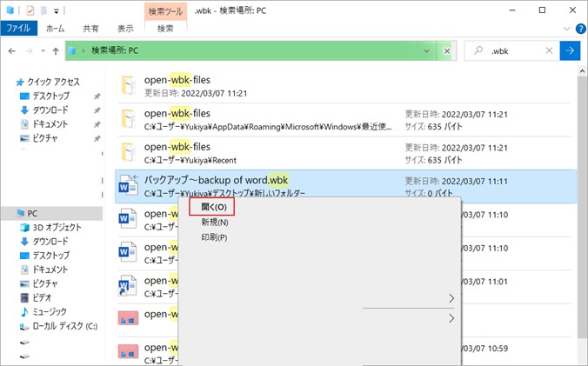This screenshot has width=588, height=366.
Task: Open the quick access toolbar customize dropdown
Action: [x=57, y=11]
